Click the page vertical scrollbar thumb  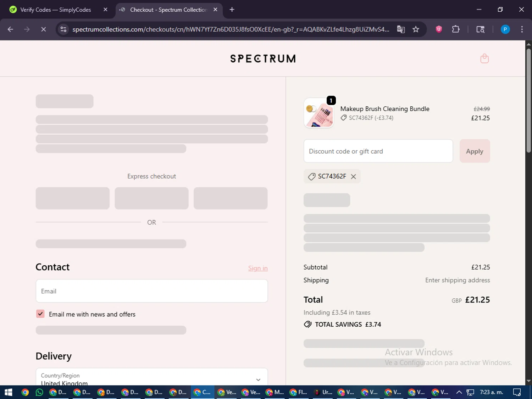[528, 100]
